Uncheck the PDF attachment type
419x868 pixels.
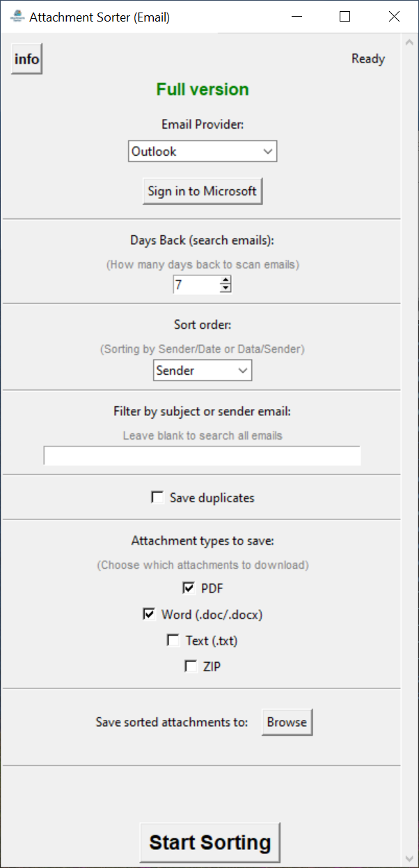(189, 588)
